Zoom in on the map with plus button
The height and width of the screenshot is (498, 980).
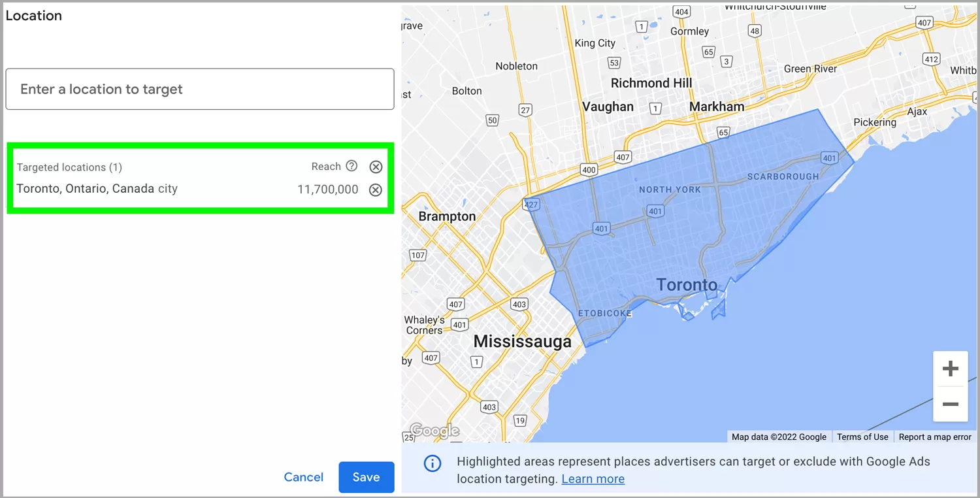point(951,369)
